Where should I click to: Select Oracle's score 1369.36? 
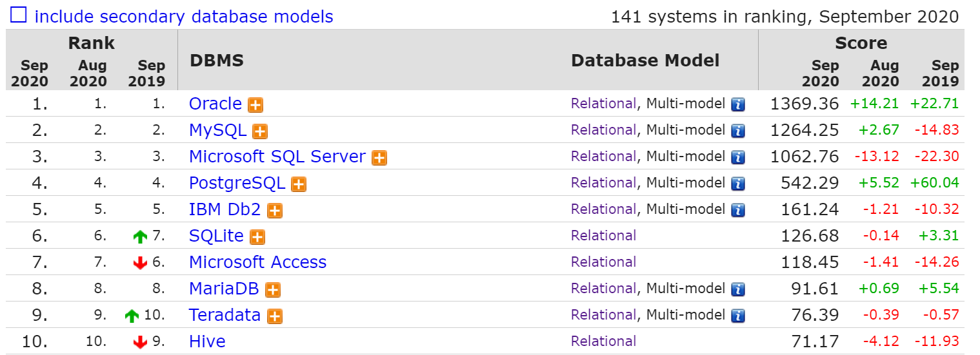pos(805,104)
